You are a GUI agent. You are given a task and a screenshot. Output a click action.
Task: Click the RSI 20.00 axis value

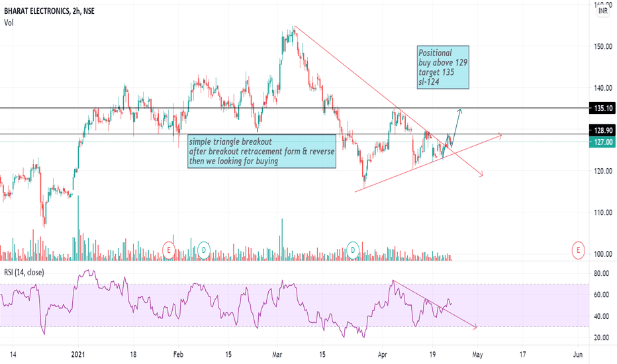pos(601,338)
